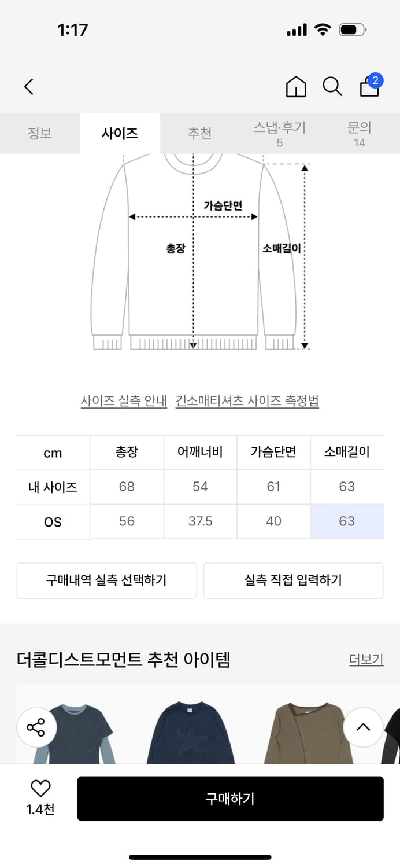The image size is (400, 868).
Task: Tap the heart icon showing 1.4천 likes
Action: [x=39, y=789]
